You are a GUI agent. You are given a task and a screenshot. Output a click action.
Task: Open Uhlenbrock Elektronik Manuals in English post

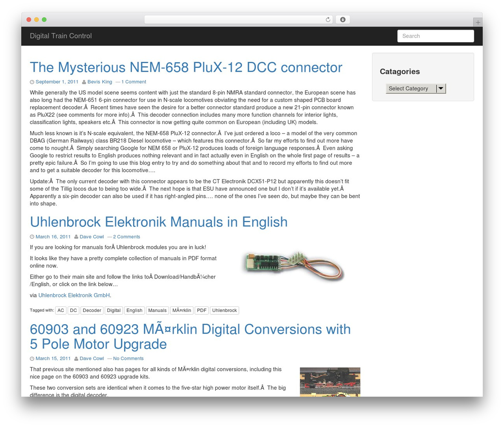tap(159, 222)
